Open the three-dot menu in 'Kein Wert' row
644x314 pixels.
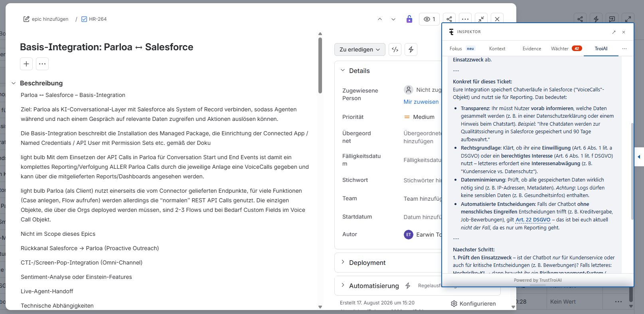pyautogui.click(x=618, y=302)
